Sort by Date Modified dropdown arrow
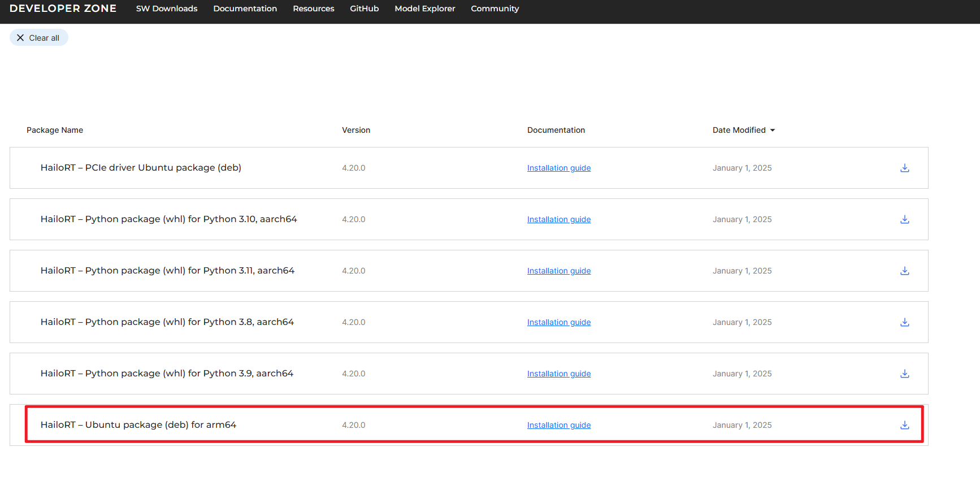This screenshot has width=980, height=490. [773, 131]
